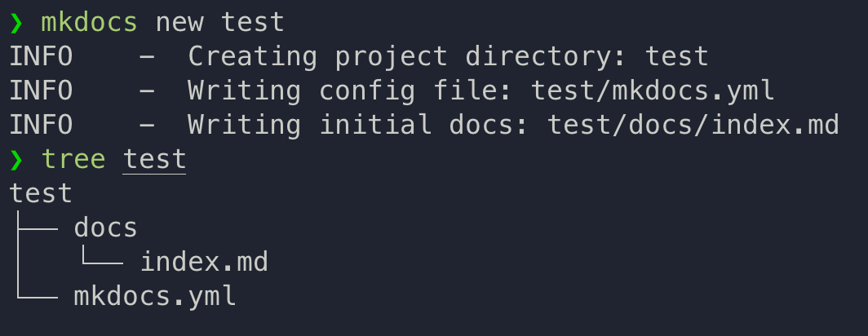868x336 pixels.
Task: Click the green "tree" command word
Action: pos(73,160)
